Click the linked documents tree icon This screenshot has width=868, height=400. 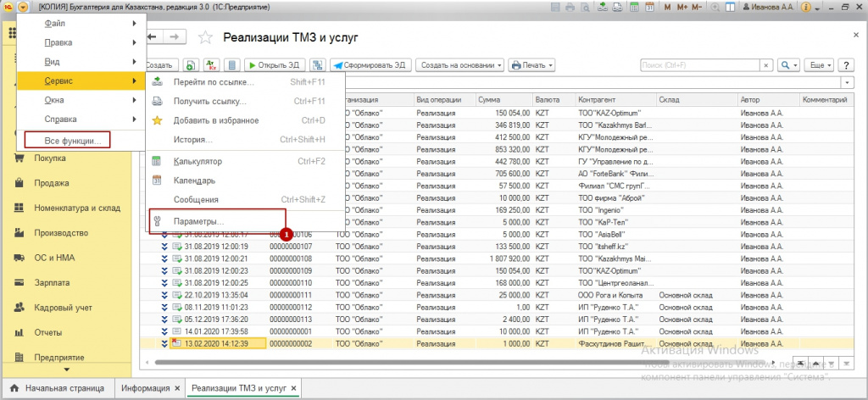(317, 65)
